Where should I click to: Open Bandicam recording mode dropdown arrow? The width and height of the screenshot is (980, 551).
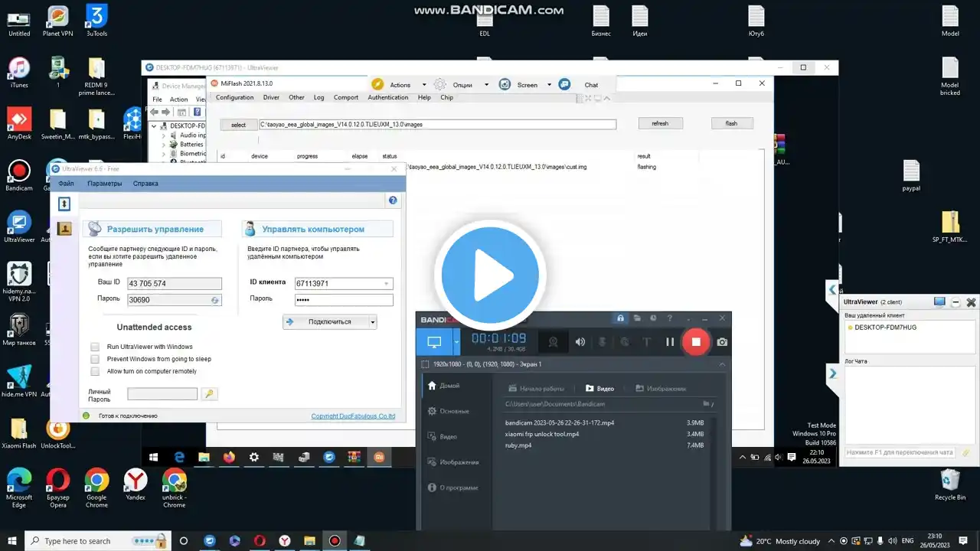pyautogui.click(x=456, y=342)
